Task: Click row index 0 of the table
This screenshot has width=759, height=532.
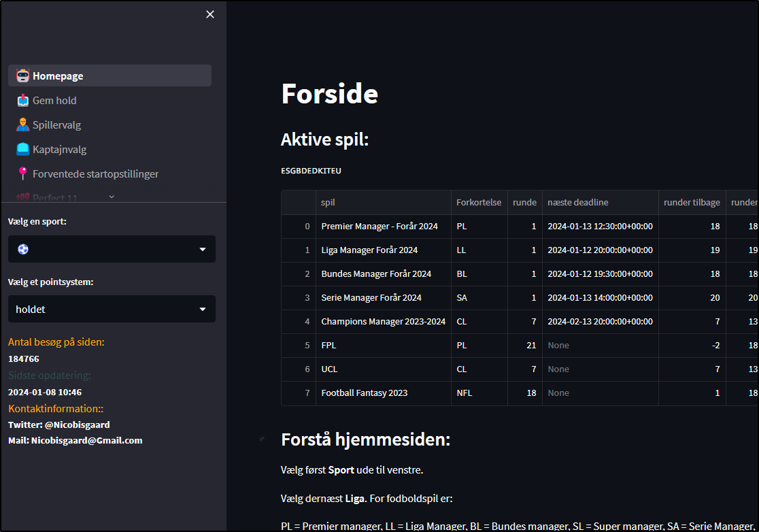Action: (x=299, y=227)
